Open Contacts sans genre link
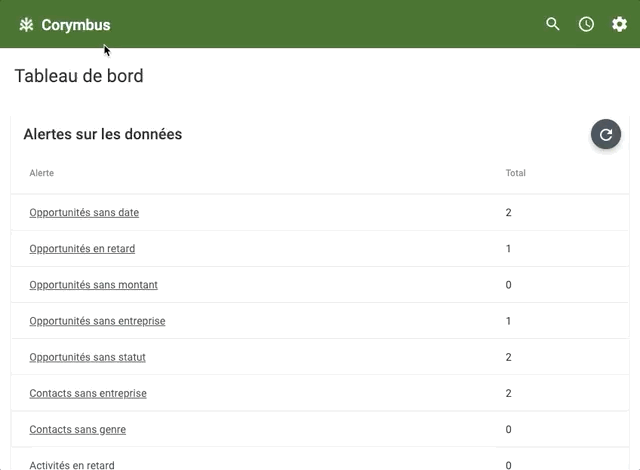Viewport: 640px width, 470px height. pos(78,429)
